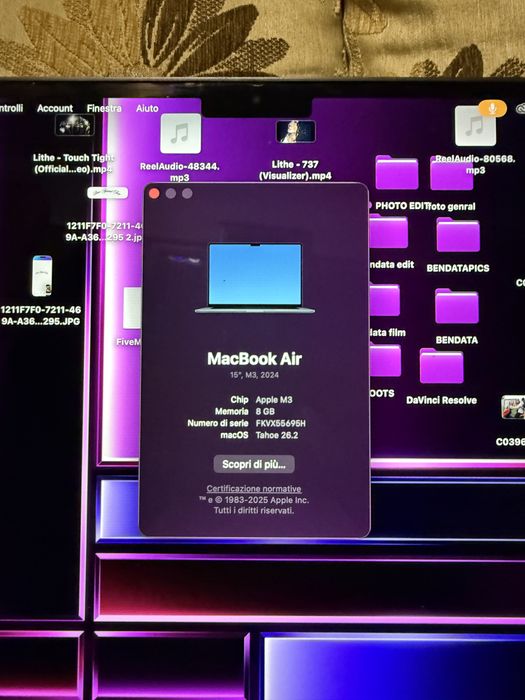Click the 15", M3, 2024 model text

pyautogui.click(x=254, y=375)
